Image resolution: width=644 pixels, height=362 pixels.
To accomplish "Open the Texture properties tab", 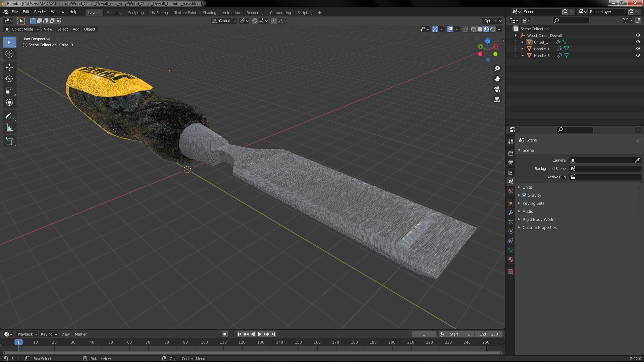I will click(x=511, y=271).
